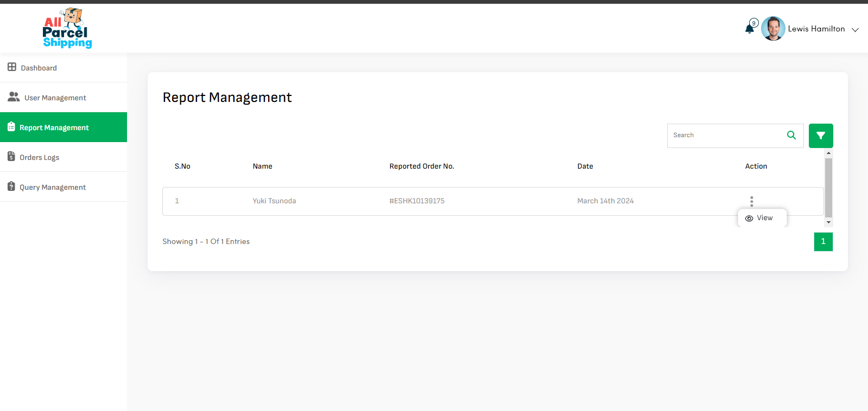The image size is (868, 411).
Task: Click reported order number #ESHK10139175
Action: pos(416,201)
